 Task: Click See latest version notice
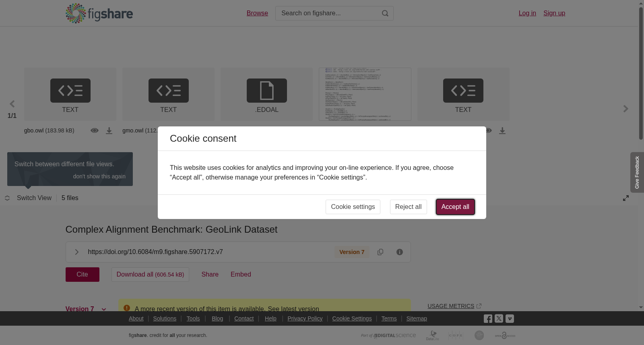293,309
